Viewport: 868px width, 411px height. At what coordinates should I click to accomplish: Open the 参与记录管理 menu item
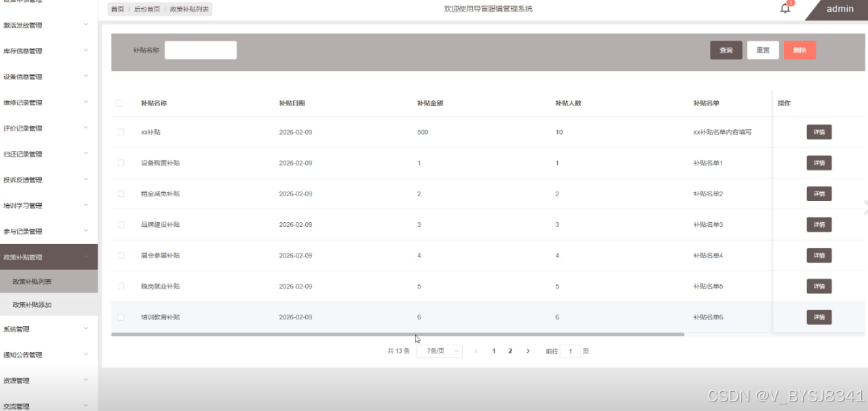click(49, 232)
